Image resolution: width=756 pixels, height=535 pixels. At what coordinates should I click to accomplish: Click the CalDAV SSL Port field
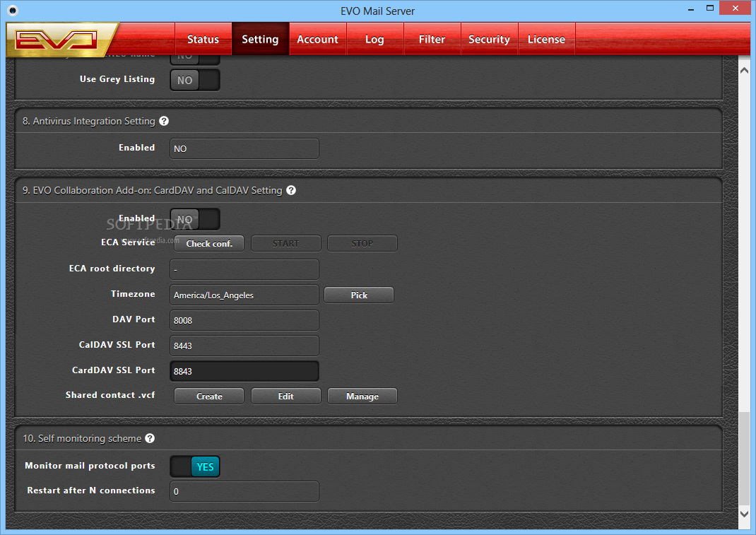(244, 346)
